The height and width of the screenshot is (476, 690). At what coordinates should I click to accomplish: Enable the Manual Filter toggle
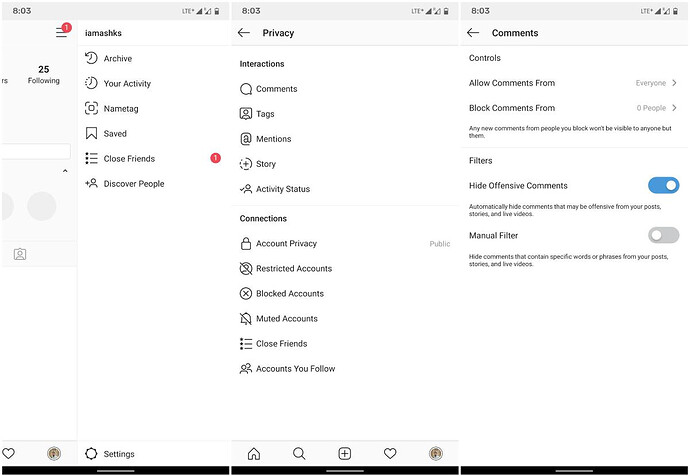(664, 235)
